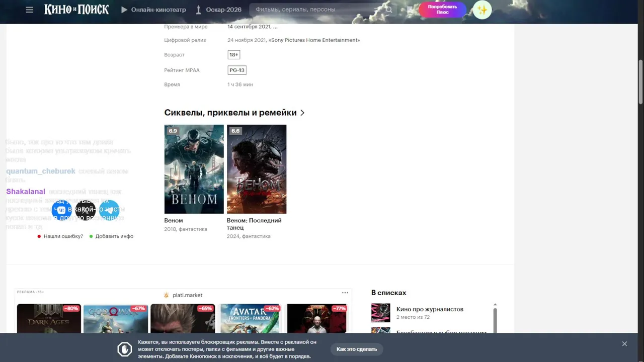
Task: Open the Сиквелы, приквелы и ремейки heading
Action: pos(230,113)
